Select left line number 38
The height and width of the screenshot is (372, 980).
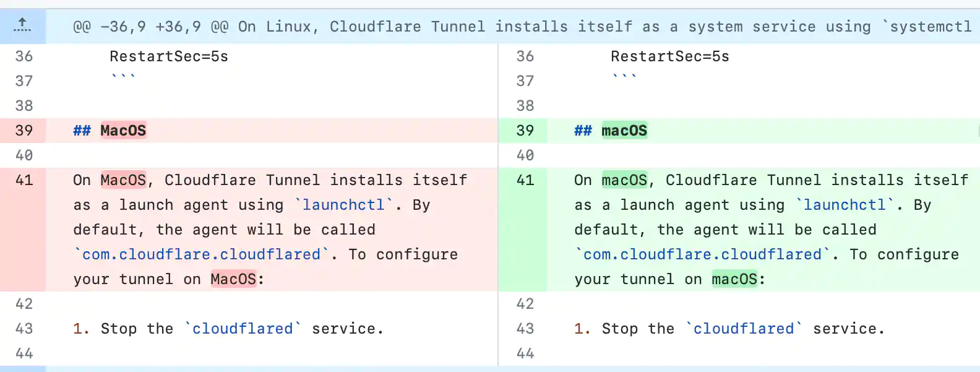(24, 106)
